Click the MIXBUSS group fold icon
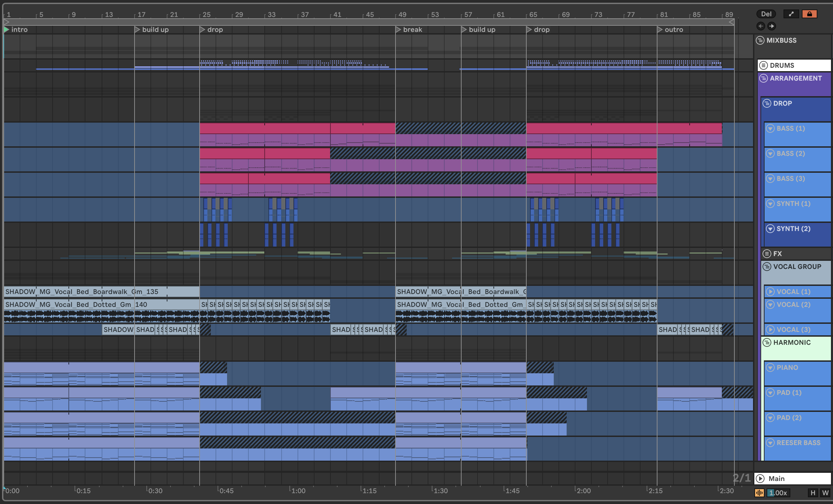The height and width of the screenshot is (504, 833). tap(760, 40)
